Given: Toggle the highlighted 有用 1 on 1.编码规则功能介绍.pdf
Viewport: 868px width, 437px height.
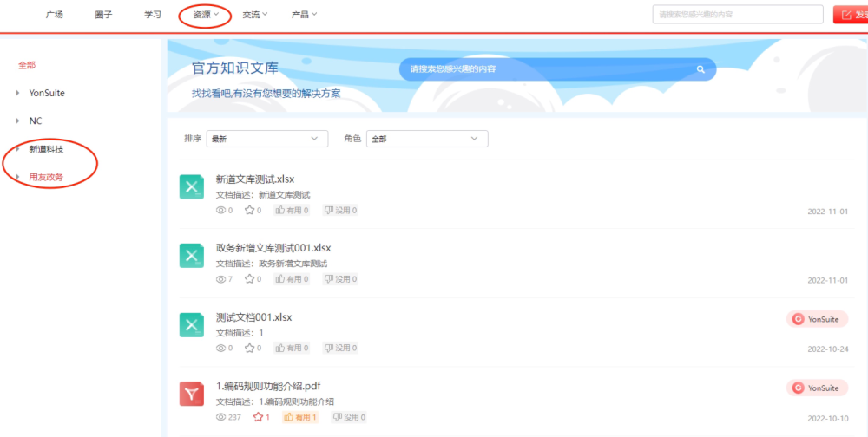Looking at the screenshot, I should 300,417.
